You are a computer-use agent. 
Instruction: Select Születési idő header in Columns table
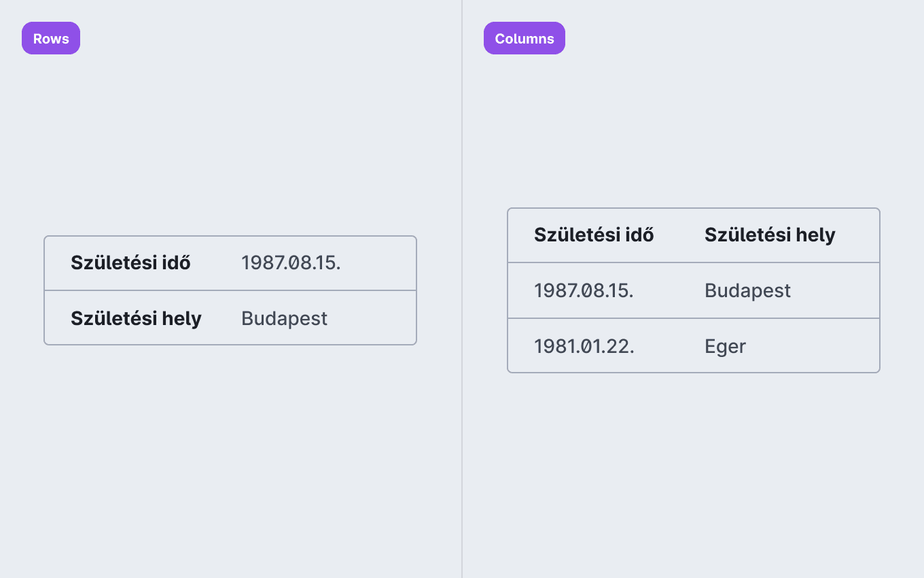(594, 235)
